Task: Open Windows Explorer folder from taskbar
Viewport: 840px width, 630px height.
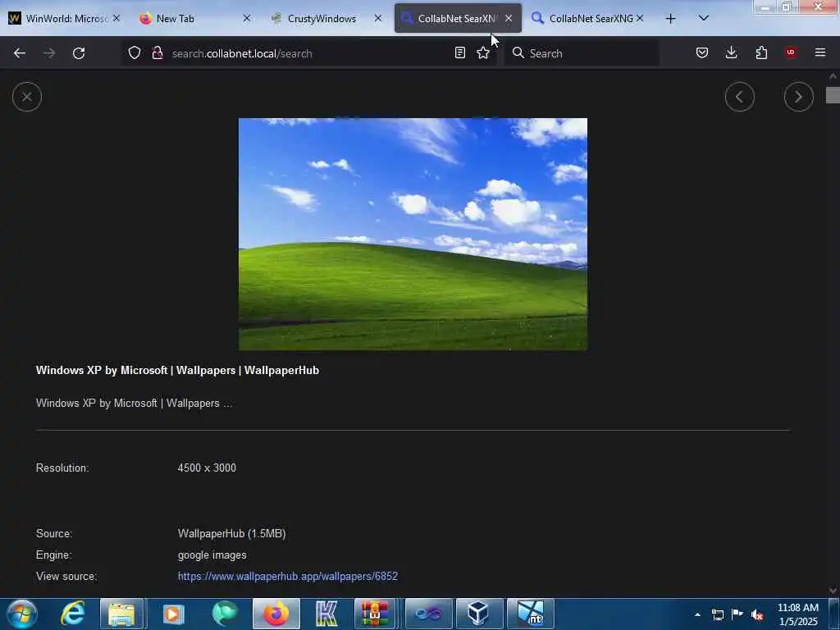Action: pyautogui.click(x=121, y=614)
